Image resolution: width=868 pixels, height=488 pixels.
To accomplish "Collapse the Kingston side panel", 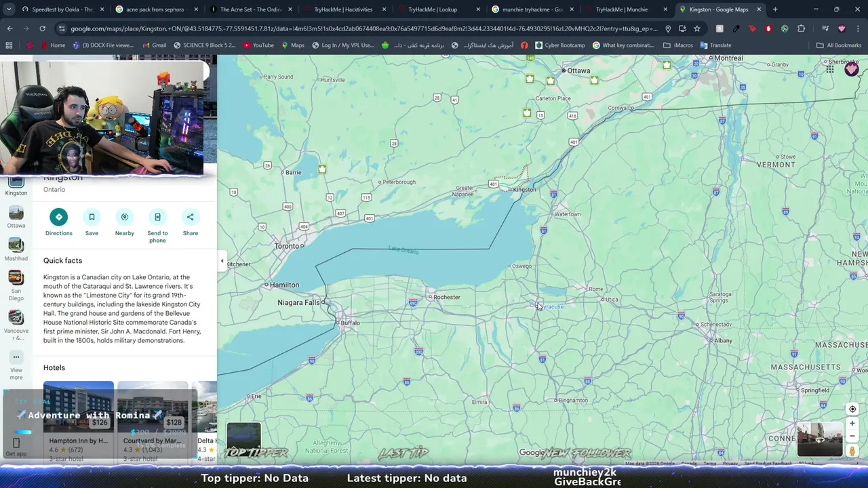I will point(222,261).
